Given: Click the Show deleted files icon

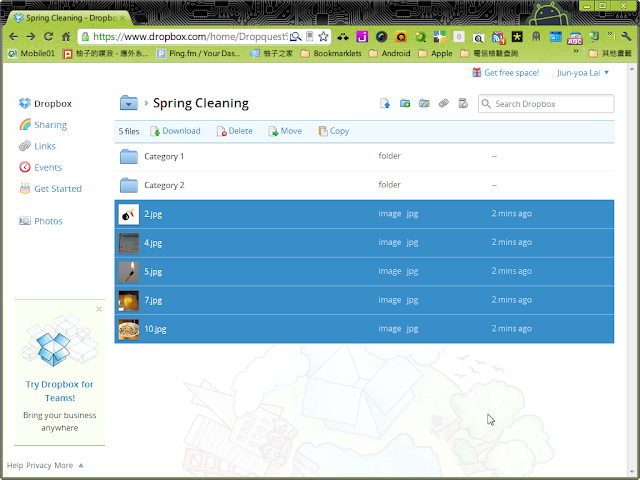Looking at the screenshot, I should coord(463,104).
